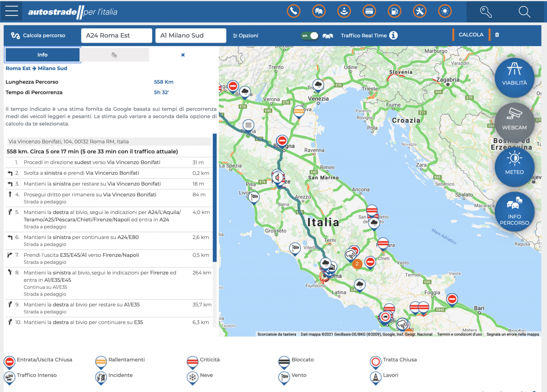Open the roadworks cone icon in toolbar
This screenshot has width=547, height=392.
[x=344, y=11]
